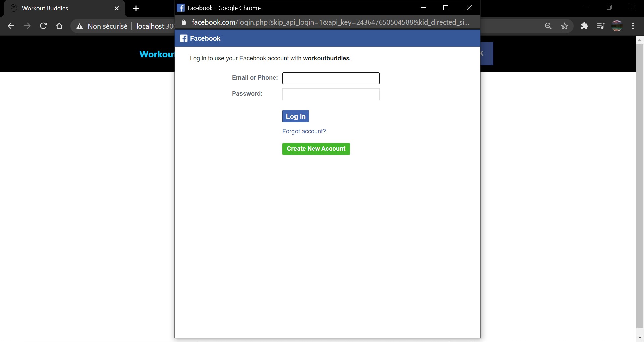Click the scroll up arrow on the page scrollbar
This screenshot has height=342, width=644.
pos(640,40)
